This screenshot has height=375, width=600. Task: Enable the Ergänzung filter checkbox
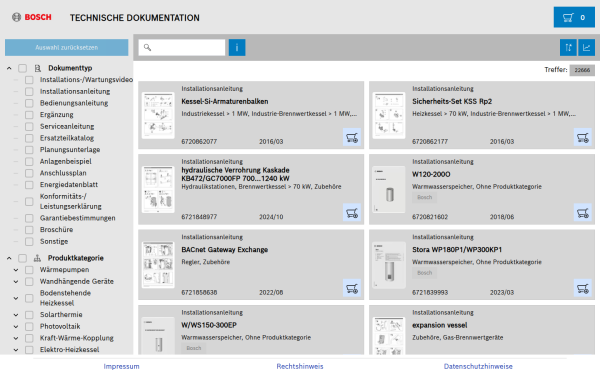[x=29, y=115]
